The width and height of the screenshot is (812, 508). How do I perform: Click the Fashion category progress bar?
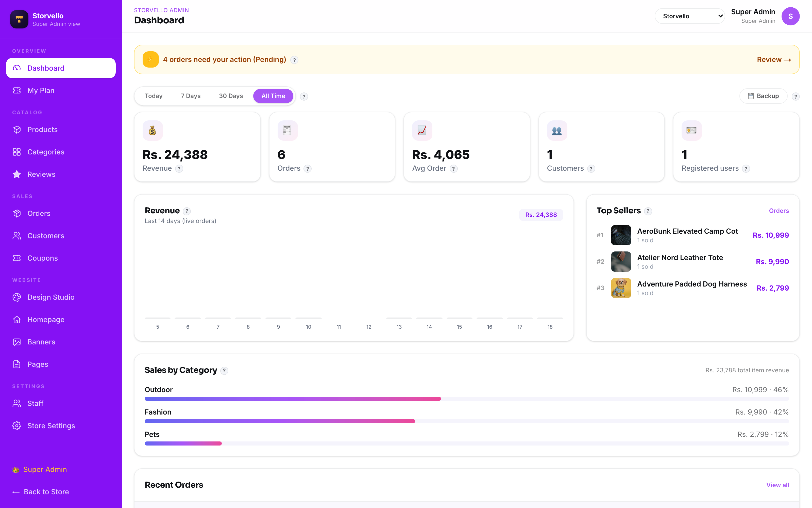click(x=467, y=421)
